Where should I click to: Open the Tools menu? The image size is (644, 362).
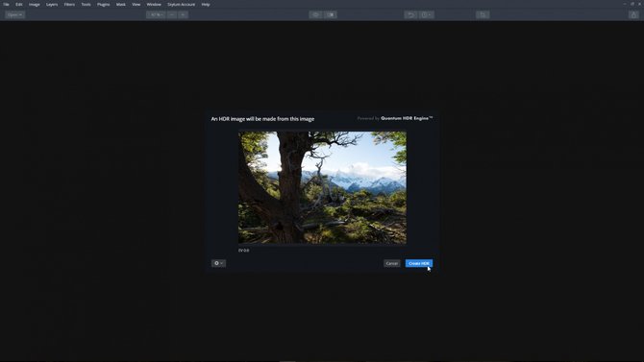point(86,5)
